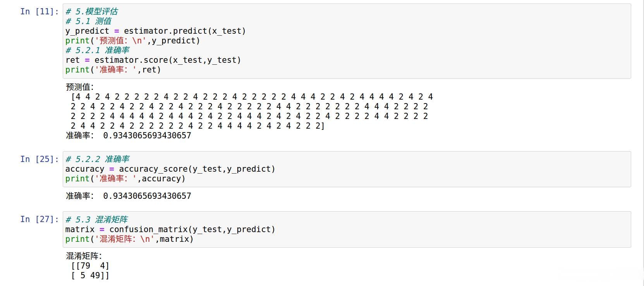The width and height of the screenshot is (644, 286).
Task: Click the estimator.predict(x_test) code line
Action: (x=155, y=31)
